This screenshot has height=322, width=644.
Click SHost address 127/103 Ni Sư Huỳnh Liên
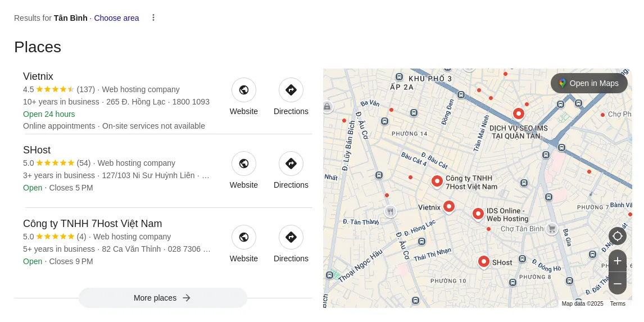(x=148, y=175)
